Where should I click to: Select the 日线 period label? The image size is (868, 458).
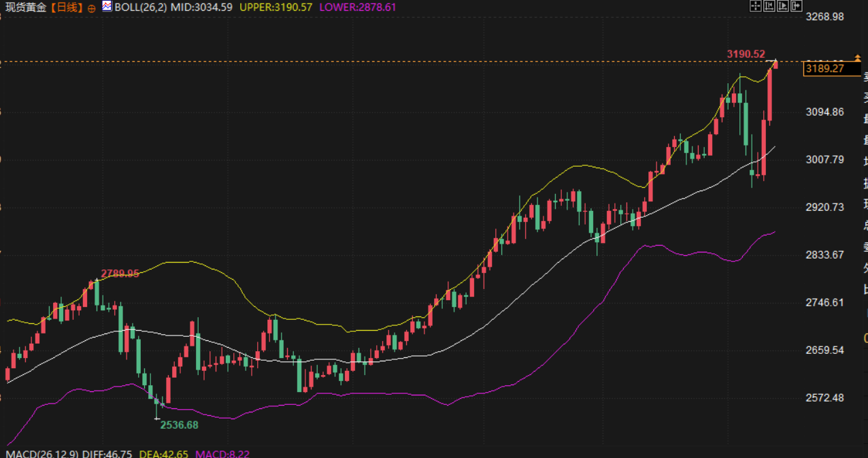66,7
